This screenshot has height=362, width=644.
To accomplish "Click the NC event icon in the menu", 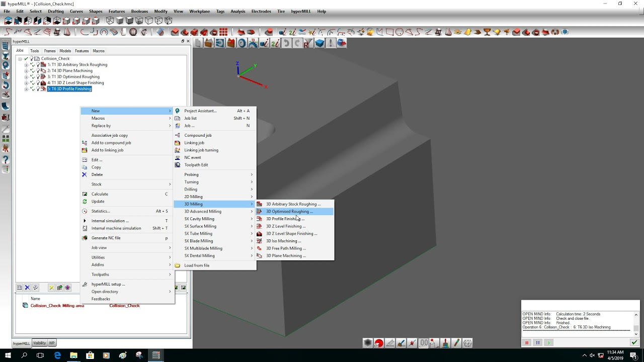I will tap(177, 157).
